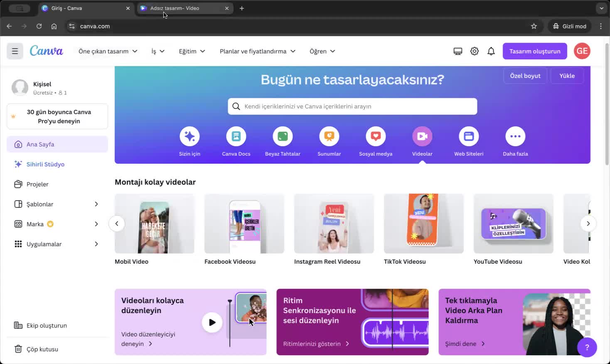Viewport: 610px width, 364px height.
Task: Open the Kişisel account switcher
Action: click(57, 88)
